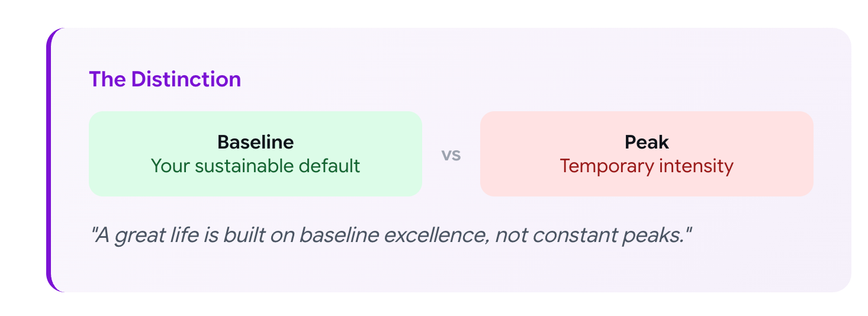
Task: Click the bold "Peak" label
Action: point(647,142)
